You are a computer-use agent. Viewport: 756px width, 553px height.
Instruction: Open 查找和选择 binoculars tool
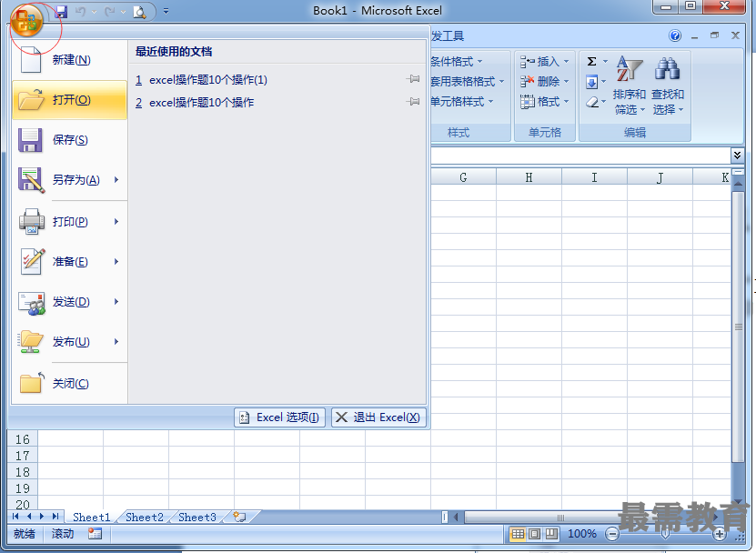click(x=668, y=85)
